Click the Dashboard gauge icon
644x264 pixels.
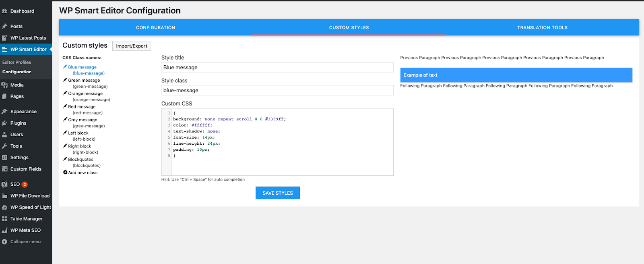[x=4, y=11]
